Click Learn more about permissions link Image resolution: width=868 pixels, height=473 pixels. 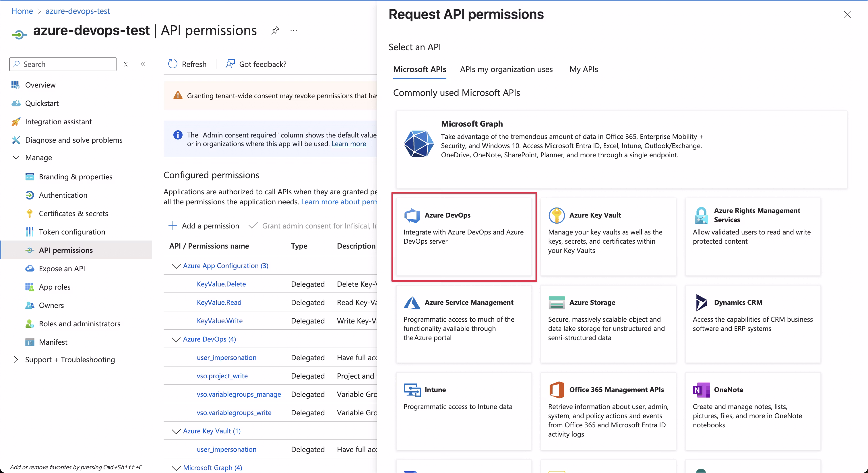[x=339, y=202]
